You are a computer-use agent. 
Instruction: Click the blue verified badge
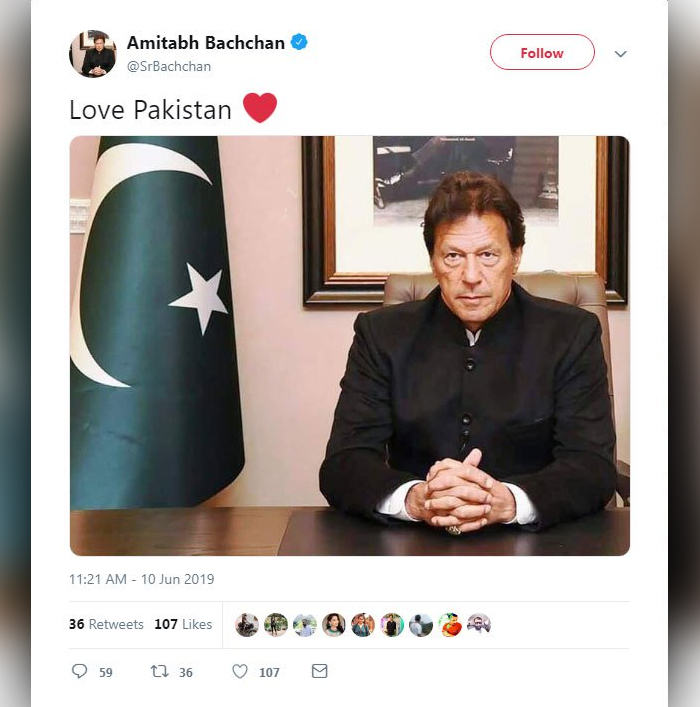point(299,42)
